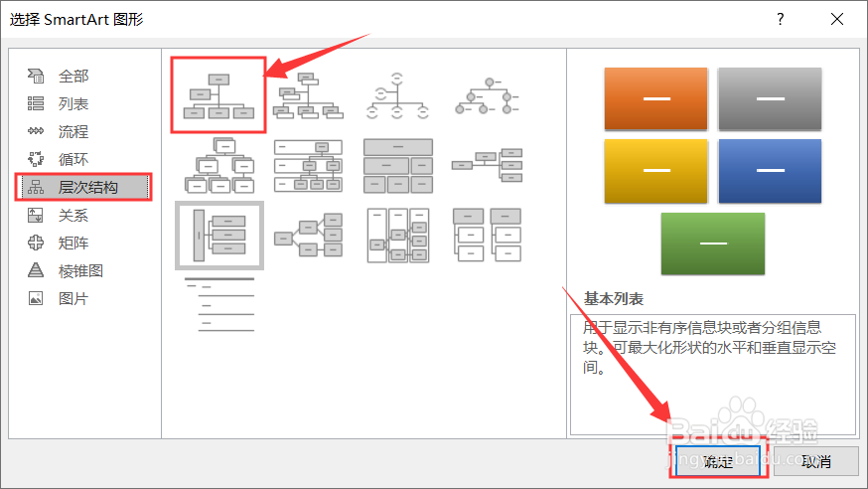Pick the architecture layout with vertical bar
Viewport: 868px width, 489px height.
click(219, 236)
